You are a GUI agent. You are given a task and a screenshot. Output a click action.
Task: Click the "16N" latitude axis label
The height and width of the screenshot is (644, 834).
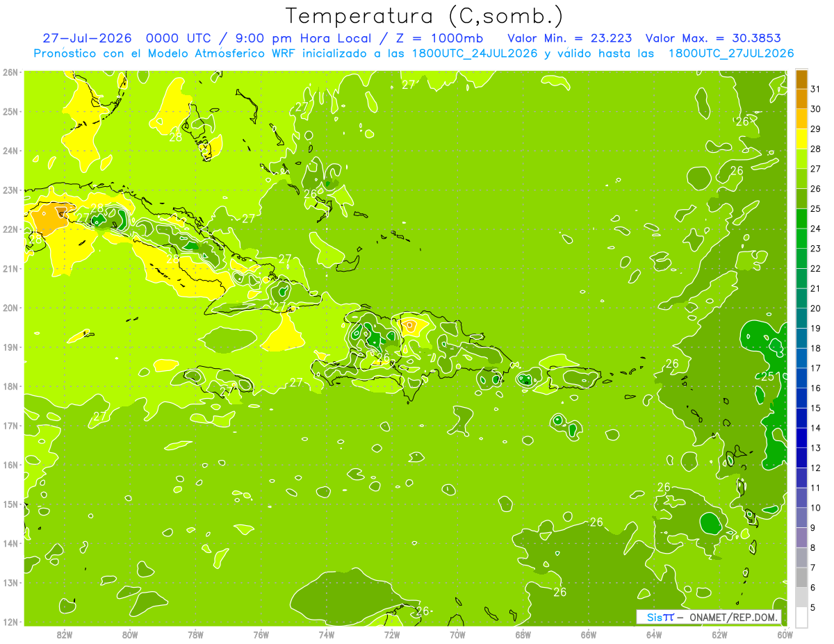click(x=10, y=465)
